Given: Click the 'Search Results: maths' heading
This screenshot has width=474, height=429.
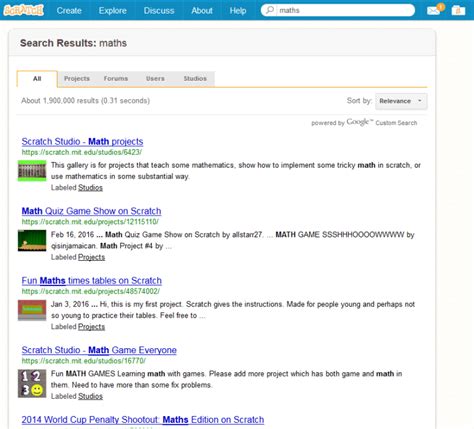Looking at the screenshot, I should click(x=73, y=43).
